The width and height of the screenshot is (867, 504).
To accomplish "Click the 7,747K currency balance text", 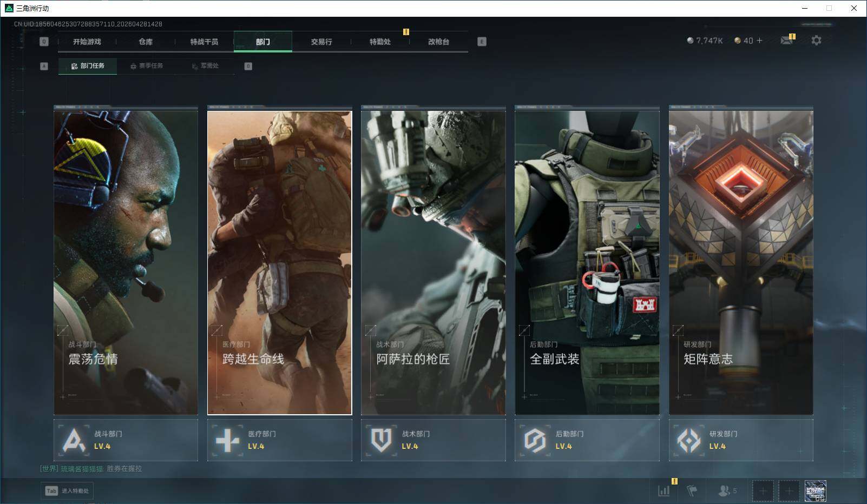I will 710,41.
